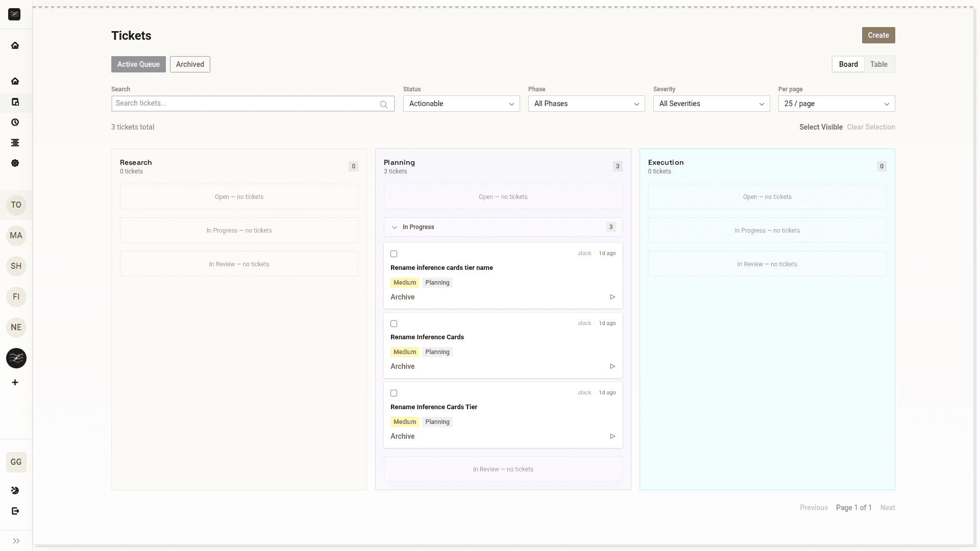
Task: Open the Phase filter dropdown
Action: pyautogui.click(x=586, y=104)
